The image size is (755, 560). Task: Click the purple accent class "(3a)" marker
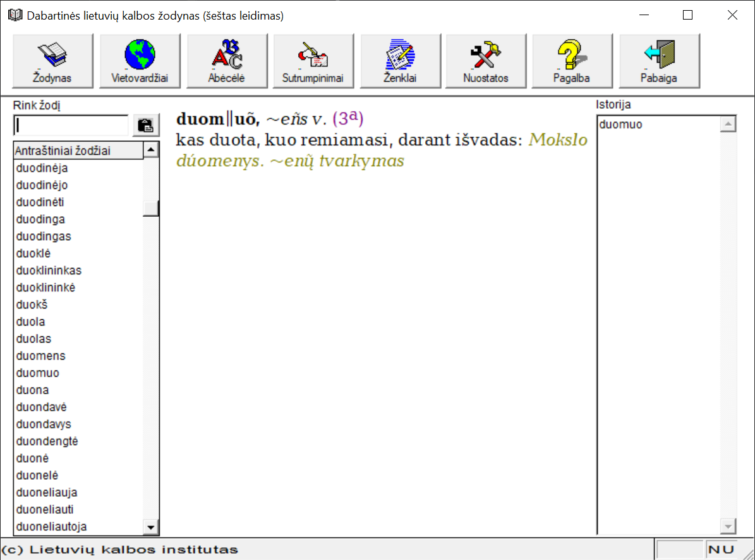click(347, 118)
